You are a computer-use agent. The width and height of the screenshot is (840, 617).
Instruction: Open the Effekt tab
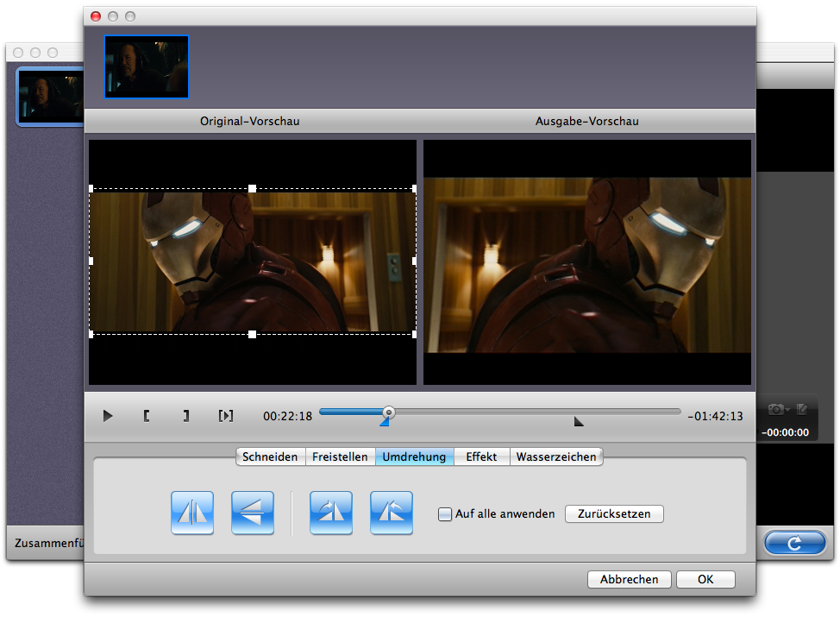[481, 457]
